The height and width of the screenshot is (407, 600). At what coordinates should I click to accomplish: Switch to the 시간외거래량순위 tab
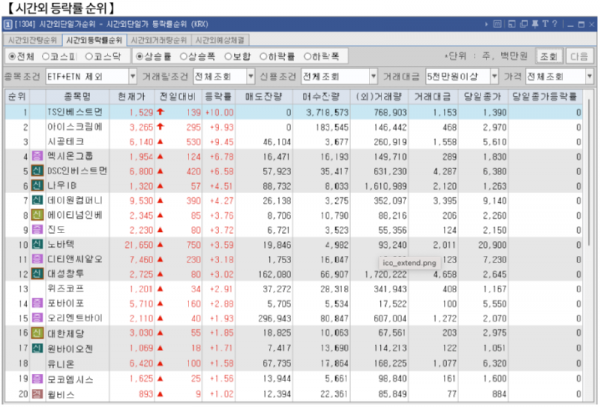(x=158, y=40)
